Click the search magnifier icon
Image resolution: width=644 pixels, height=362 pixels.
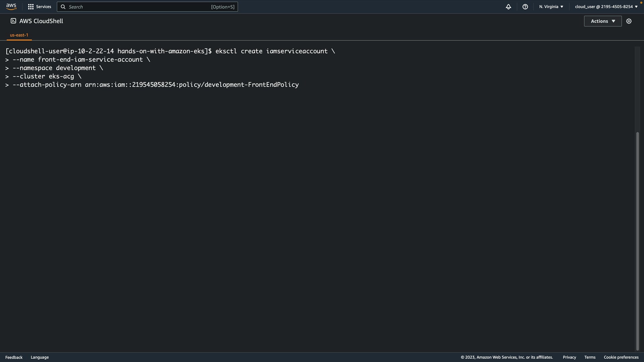point(63,7)
